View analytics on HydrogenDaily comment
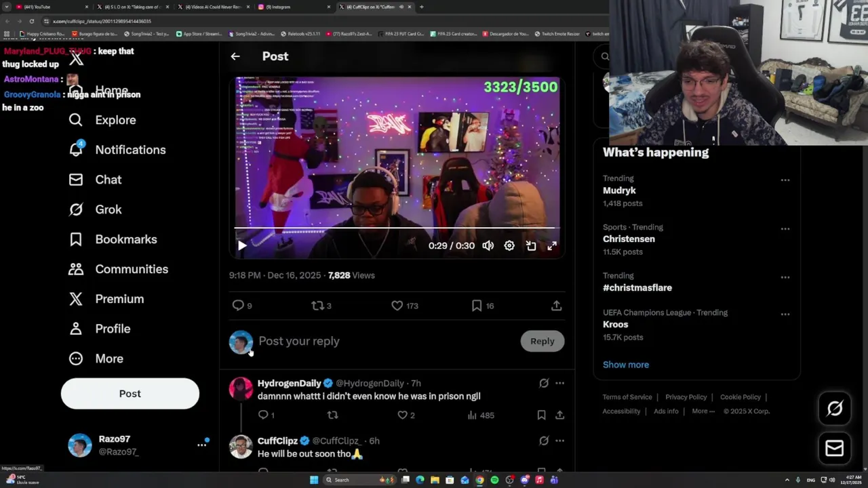Viewport: 868px width, 488px height. coord(481,415)
